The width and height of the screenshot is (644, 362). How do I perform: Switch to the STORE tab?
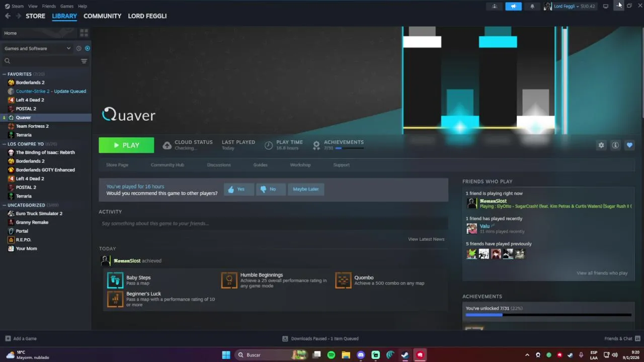(35, 16)
